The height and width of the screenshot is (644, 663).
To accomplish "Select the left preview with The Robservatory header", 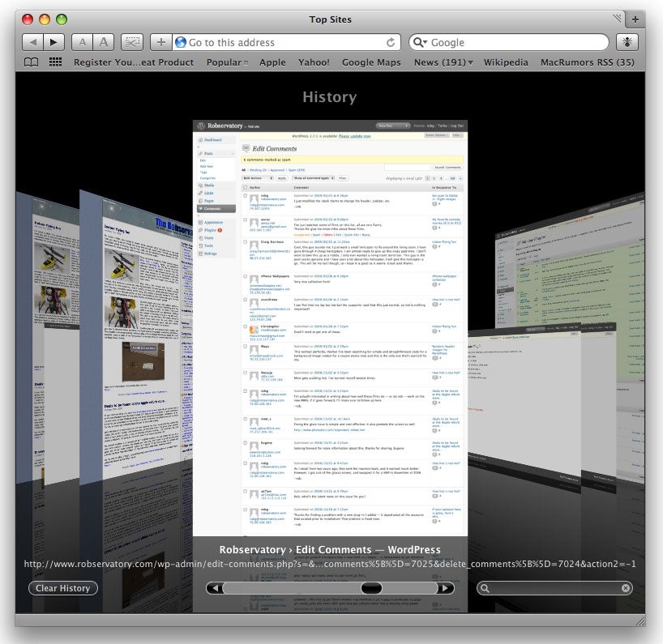I will pyautogui.click(x=135, y=338).
